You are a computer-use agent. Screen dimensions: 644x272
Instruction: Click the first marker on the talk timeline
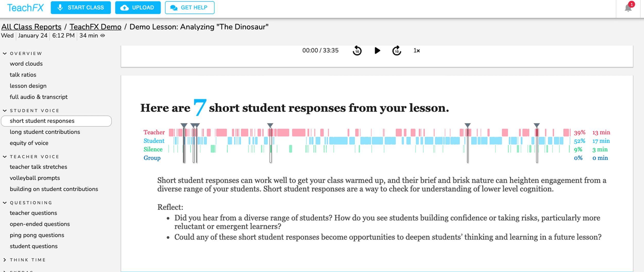pos(184,125)
